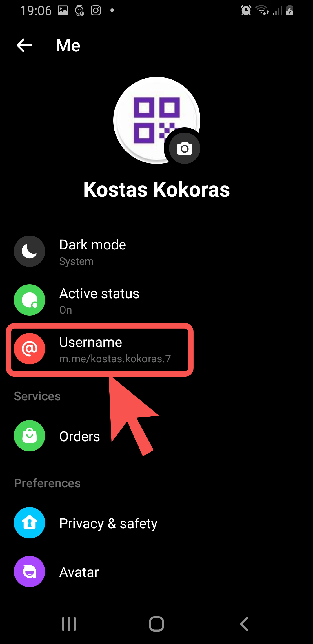Tap the Privacy & safety house icon
Screen dimensions: 313x644
click(30, 523)
